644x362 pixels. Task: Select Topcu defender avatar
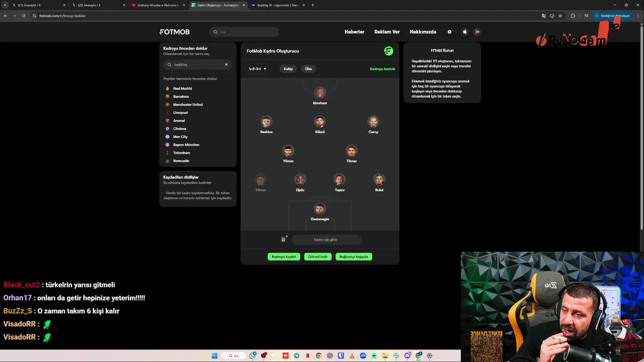[x=340, y=179]
